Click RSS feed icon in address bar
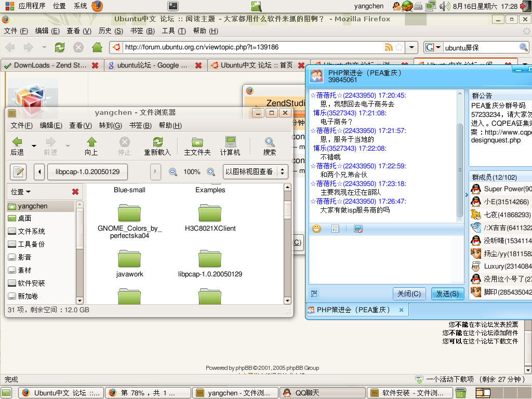Image resolution: width=532 pixels, height=399 pixels. [389, 47]
